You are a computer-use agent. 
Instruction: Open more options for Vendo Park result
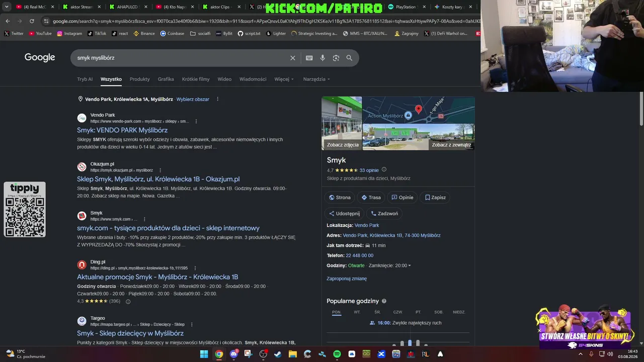pyautogui.click(x=196, y=121)
